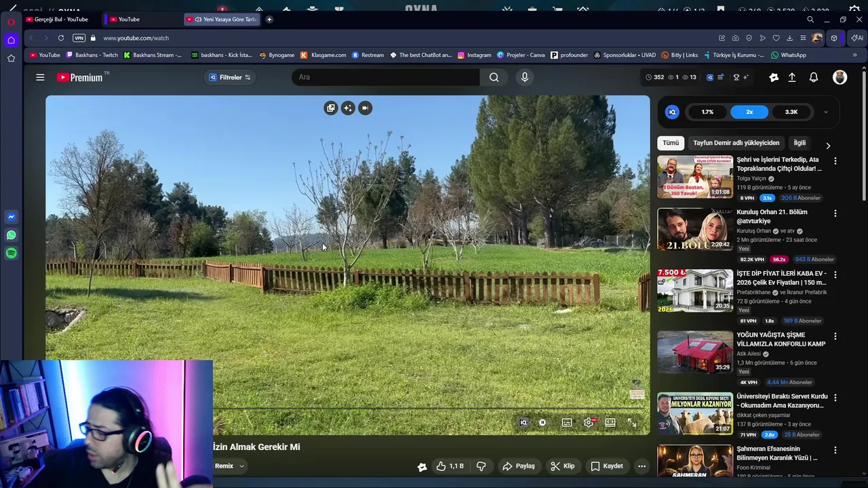
Task: Select the Tümü chip
Action: pyautogui.click(x=671, y=143)
